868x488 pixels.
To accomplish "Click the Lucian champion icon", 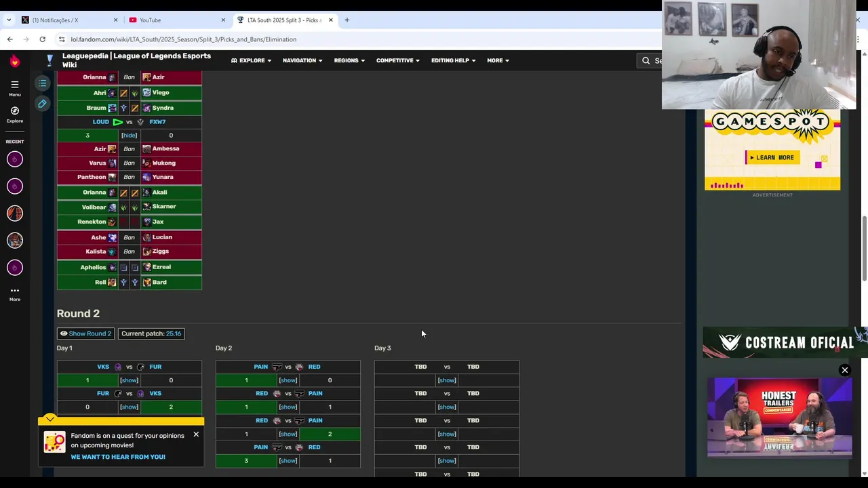I will [146, 237].
